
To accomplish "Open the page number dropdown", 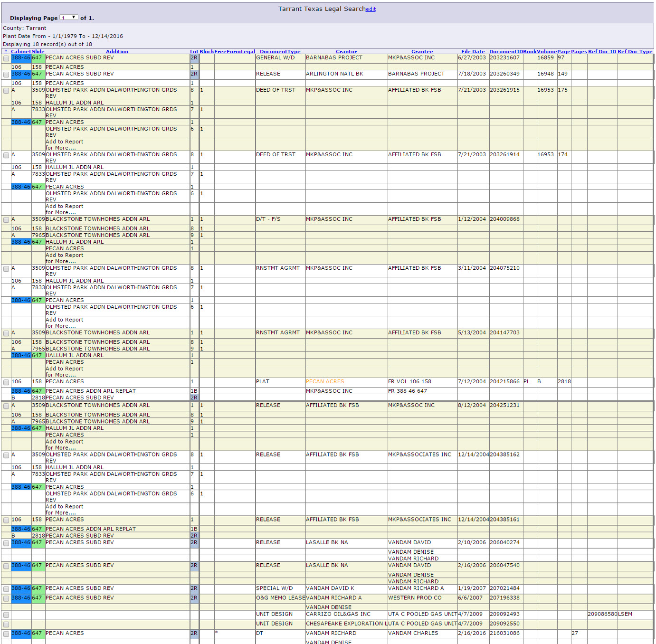I will click(69, 18).
